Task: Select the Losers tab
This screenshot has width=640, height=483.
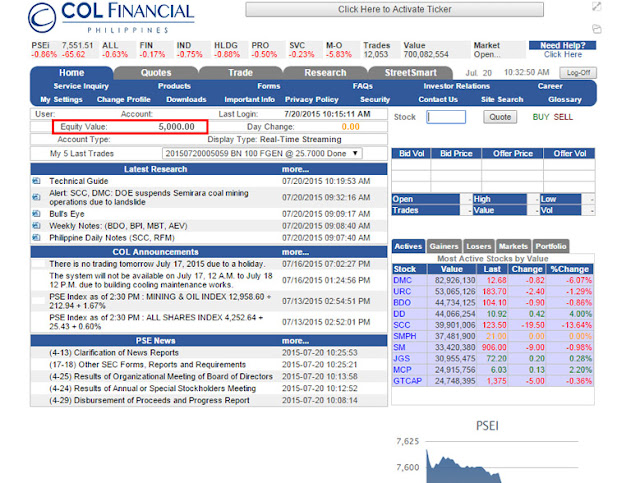Action: click(478, 246)
